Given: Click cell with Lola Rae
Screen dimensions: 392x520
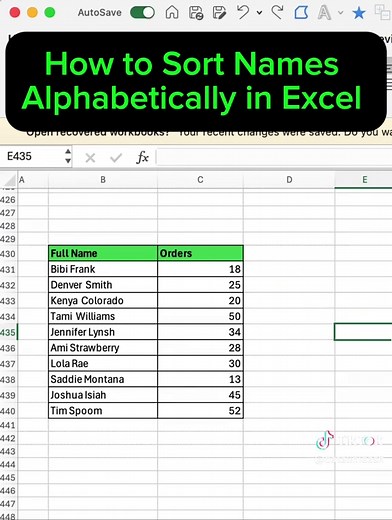Looking at the screenshot, I should pyautogui.click(x=103, y=363).
